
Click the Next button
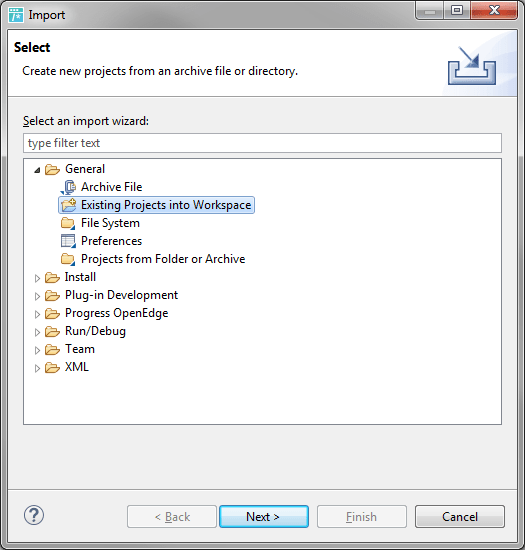(x=264, y=516)
